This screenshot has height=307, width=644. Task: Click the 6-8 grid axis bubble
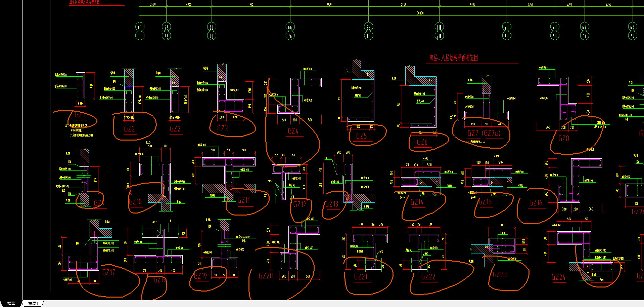pos(369,27)
